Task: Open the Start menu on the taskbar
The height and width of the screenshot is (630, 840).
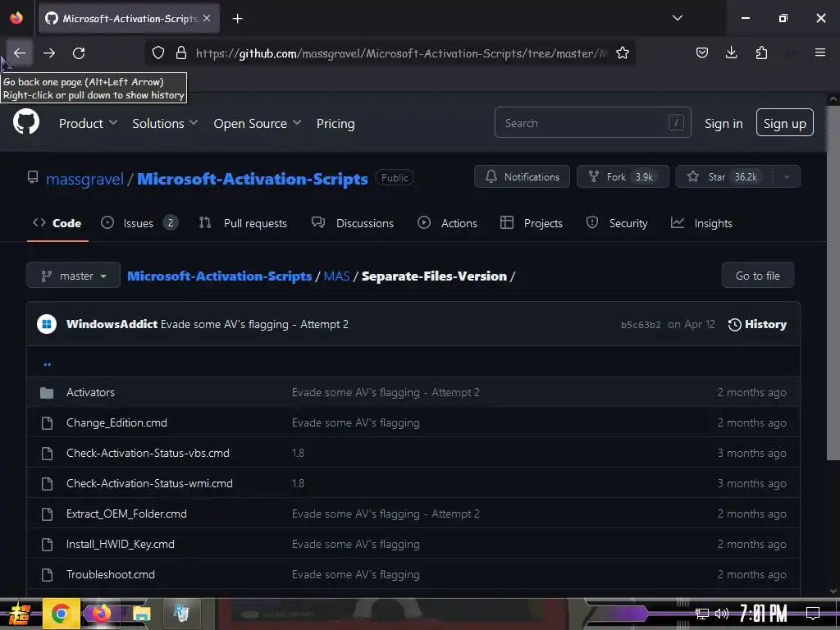Action: [x=19, y=614]
